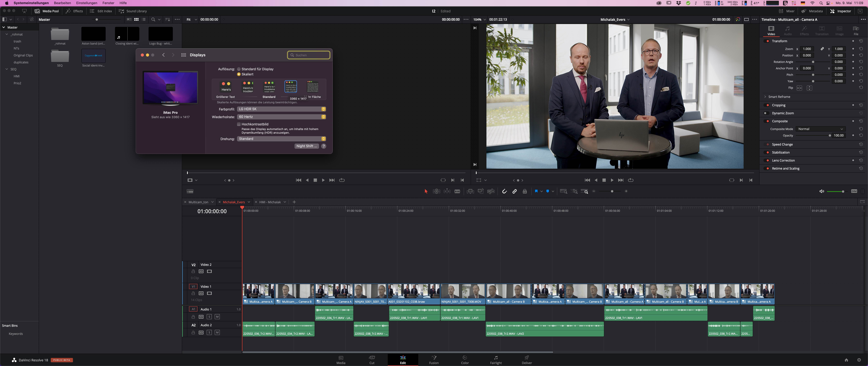
Task: Click the Full Extent Zoom icon
Action: tap(563, 191)
